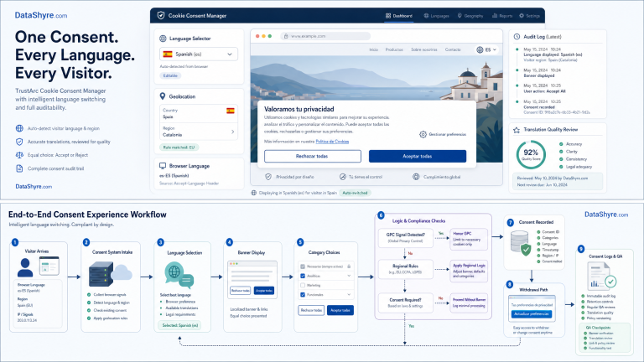Open the Contacto menu item
Viewport: 644px width, 362px height.
pyautogui.click(x=453, y=49)
